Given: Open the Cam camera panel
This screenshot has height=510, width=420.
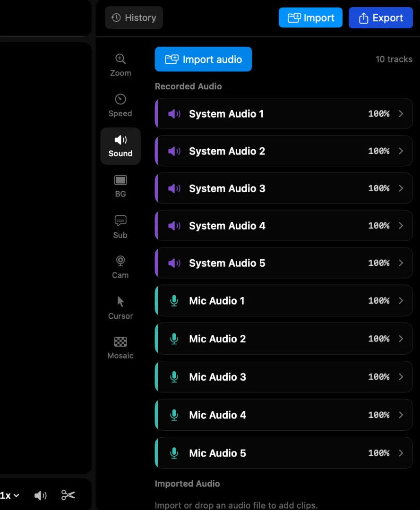Looking at the screenshot, I should pyautogui.click(x=120, y=267).
